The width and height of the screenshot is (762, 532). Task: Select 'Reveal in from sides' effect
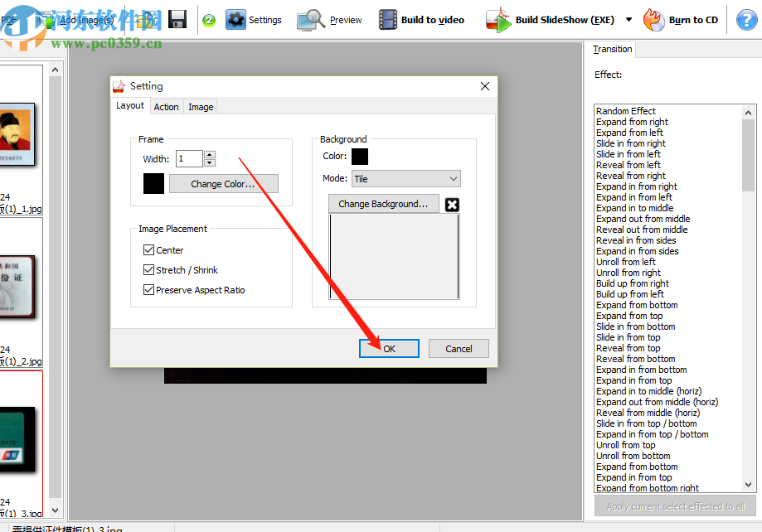point(636,240)
